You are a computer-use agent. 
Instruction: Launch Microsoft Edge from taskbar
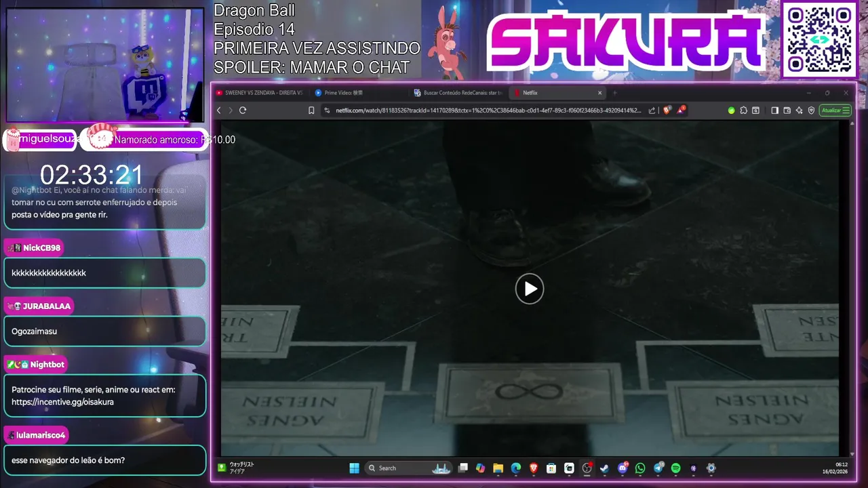point(515,468)
